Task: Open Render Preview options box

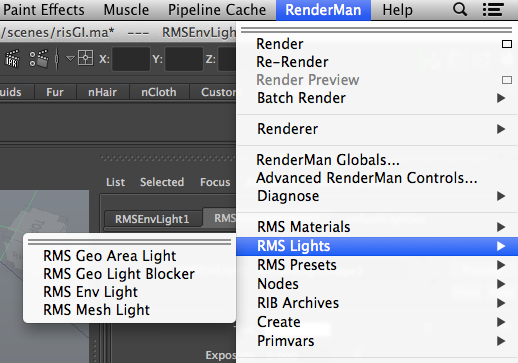Action: point(507,80)
